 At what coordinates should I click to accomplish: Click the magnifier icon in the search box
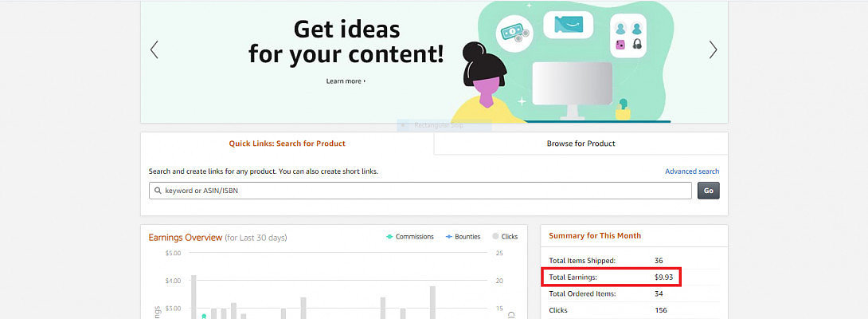click(158, 191)
